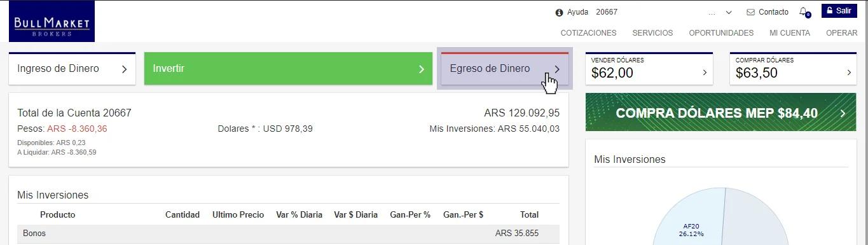The height and width of the screenshot is (245, 868).
Task: Click the Pesos ARS -8.360,36 value
Action: (77, 129)
